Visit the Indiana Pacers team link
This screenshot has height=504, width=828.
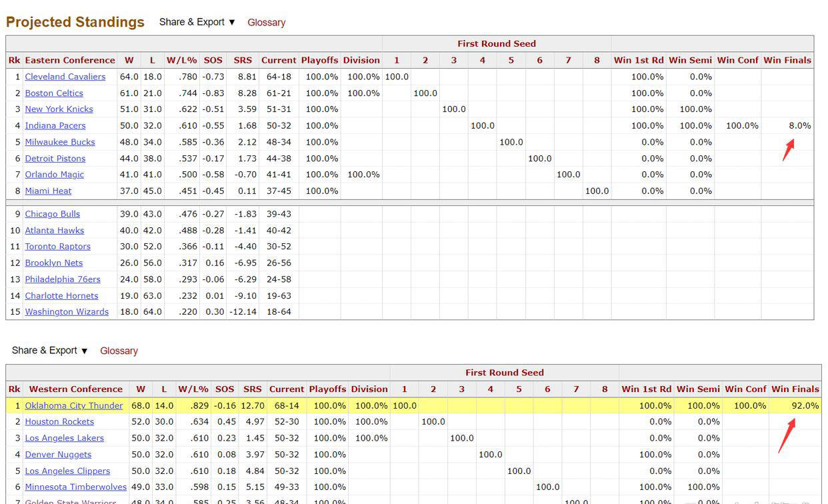[55, 125]
